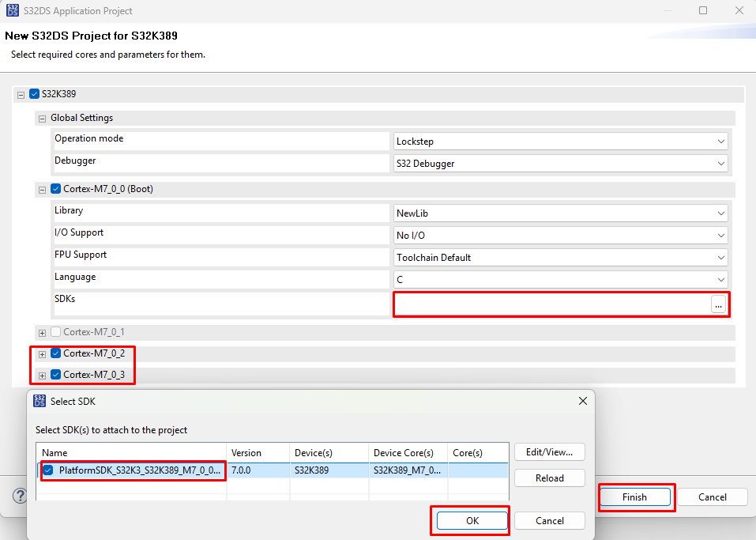Collapse the S32K389 tree node
This screenshot has width=756, height=540.
point(21,94)
